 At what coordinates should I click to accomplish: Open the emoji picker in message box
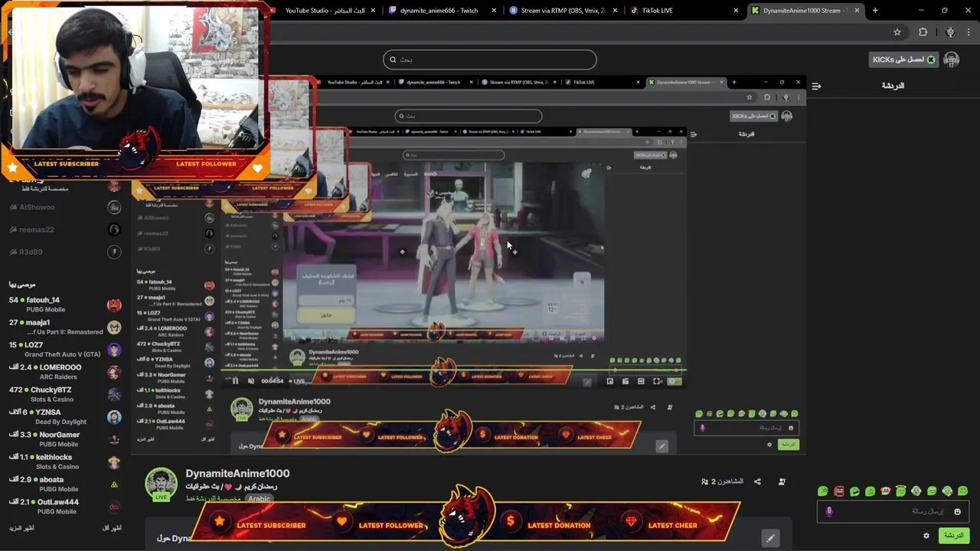tap(957, 511)
